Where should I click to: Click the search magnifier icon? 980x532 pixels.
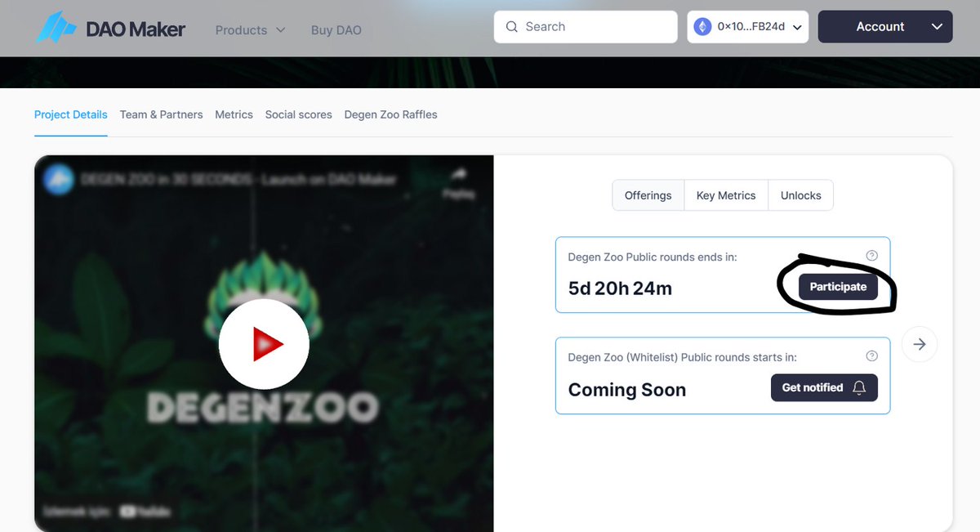point(512,27)
